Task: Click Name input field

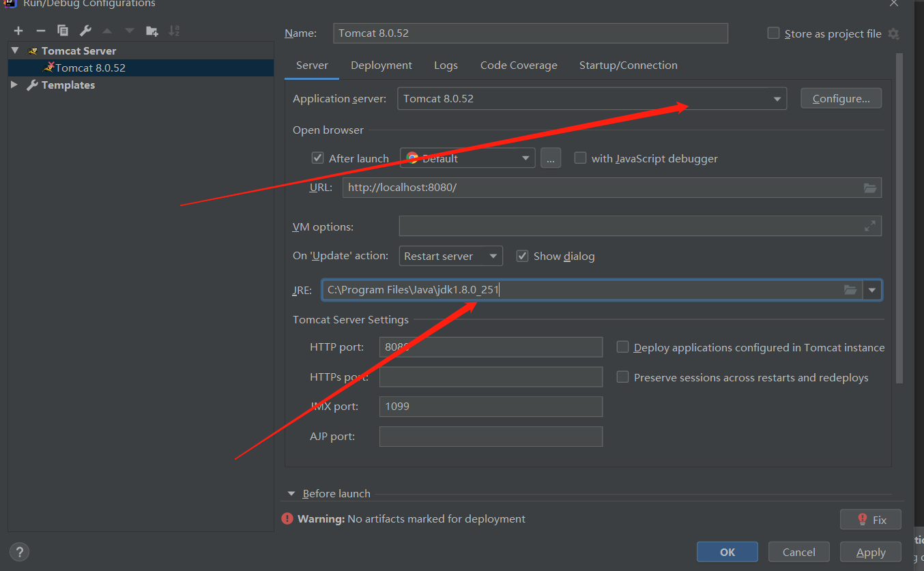Action: [x=531, y=33]
